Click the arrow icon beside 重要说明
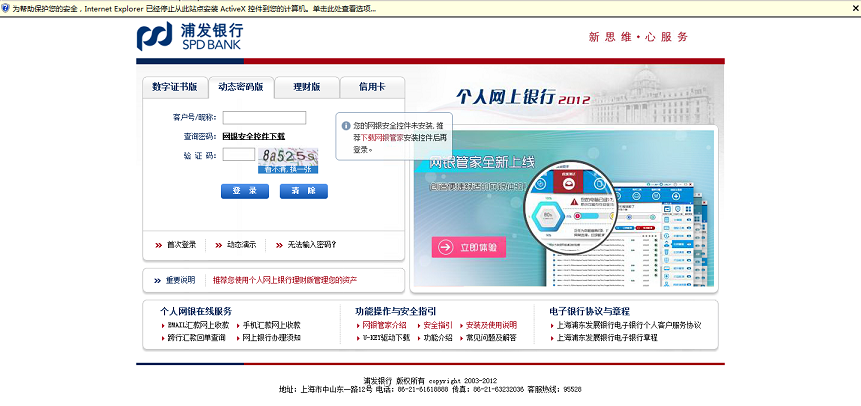This screenshot has width=861, height=406. tap(158, 280)
